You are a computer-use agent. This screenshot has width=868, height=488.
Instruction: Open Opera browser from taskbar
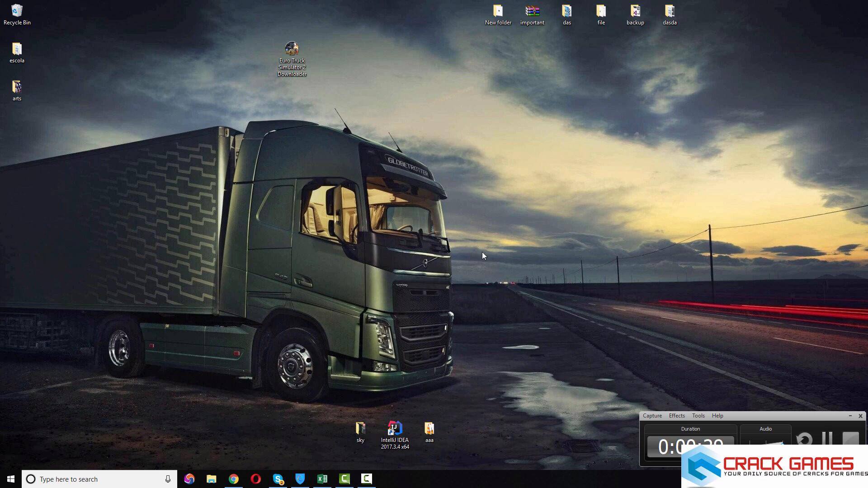[x=256, y=479]
